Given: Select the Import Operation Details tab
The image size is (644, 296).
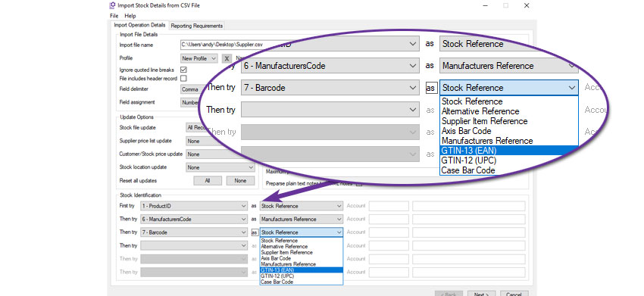Looking at the screenshot, I should click(x=139, y=25).
